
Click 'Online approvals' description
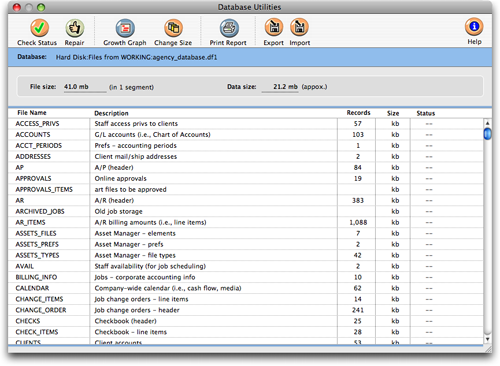pos(120,179)
